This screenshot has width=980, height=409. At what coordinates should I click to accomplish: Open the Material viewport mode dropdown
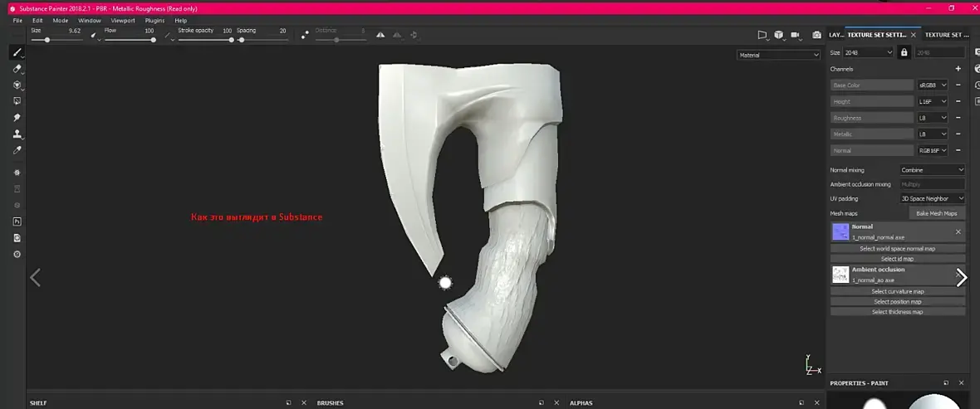(x=778, y=56)
